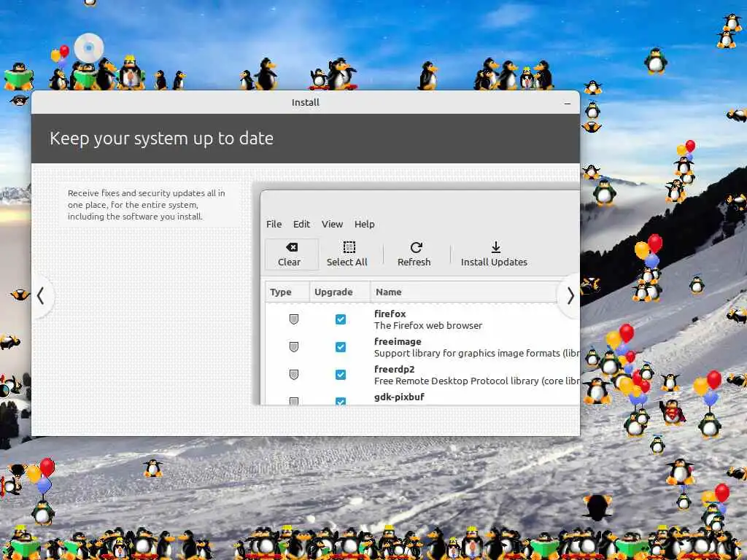The height and width of the screenshot is (560, 747).
Task: Click the 'Keep your system up to date' heading
Action: click(x=161, y=138)
